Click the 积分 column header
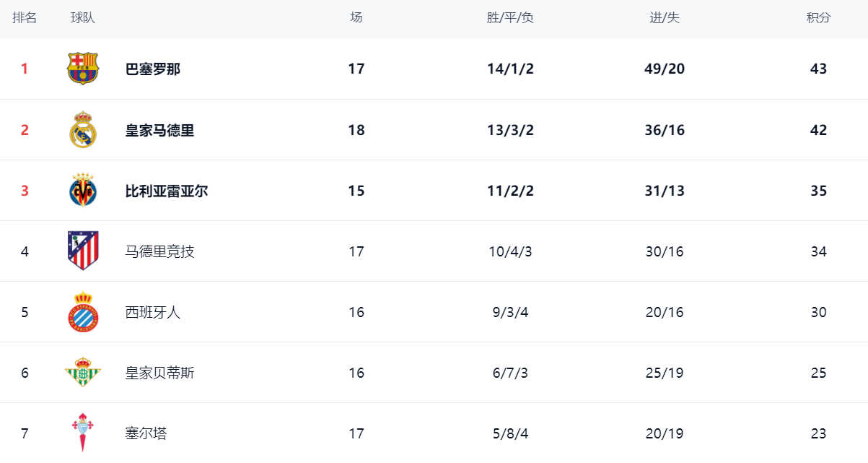 tap(818, 18)
